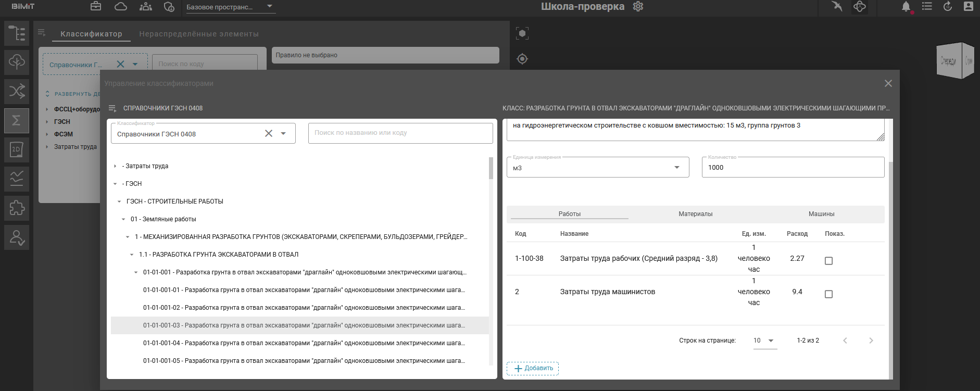Switch to the Машины tab
The image size is (980, 391).
tap(821, 214)
